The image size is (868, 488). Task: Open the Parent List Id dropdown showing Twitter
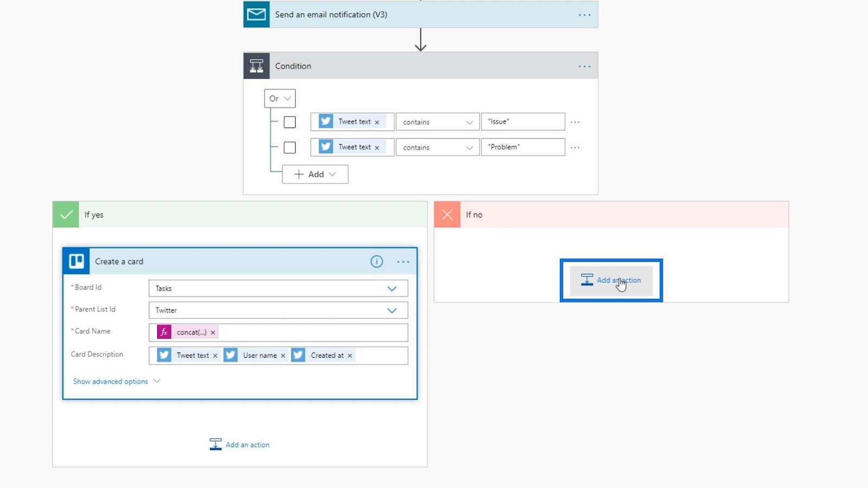tap(278, 310)
